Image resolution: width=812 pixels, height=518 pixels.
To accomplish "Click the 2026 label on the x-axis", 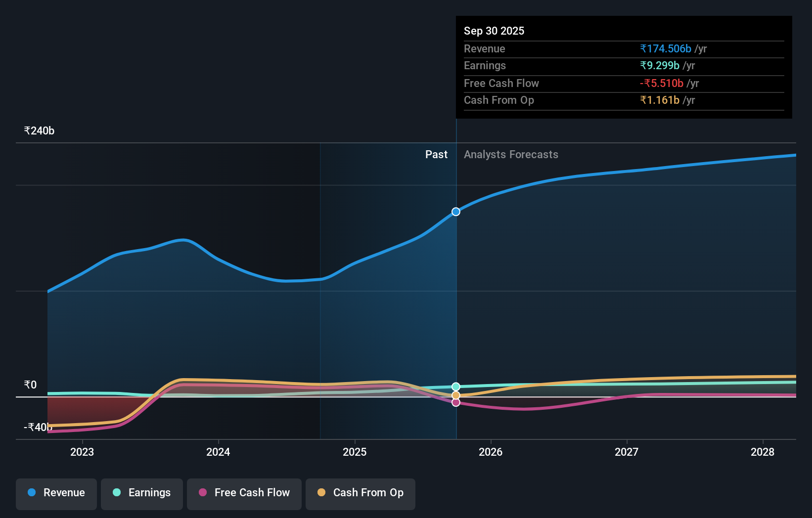I will click(491, 452).
